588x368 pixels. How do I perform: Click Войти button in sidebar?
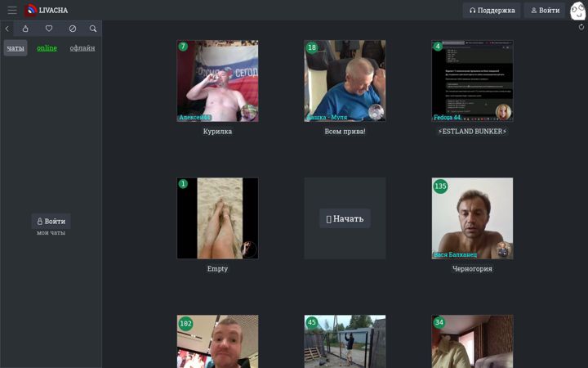pos(51,221)
